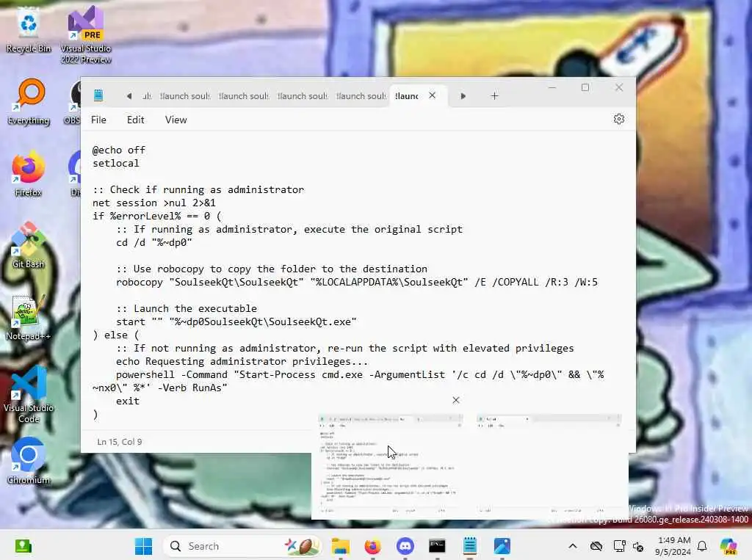Click the ") else (" line
Image resolution: width=752 pixels, height=560 pixels.
[x=115, y=335]
